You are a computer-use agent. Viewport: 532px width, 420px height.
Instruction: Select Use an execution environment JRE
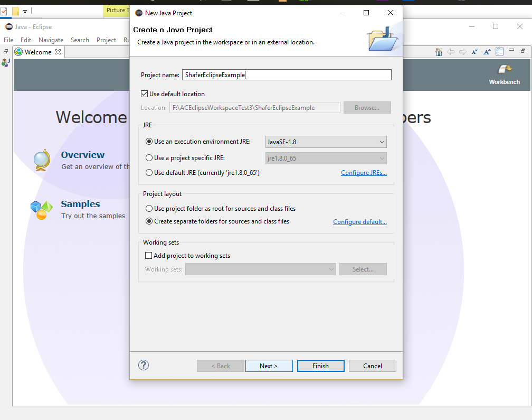[149, 142]
